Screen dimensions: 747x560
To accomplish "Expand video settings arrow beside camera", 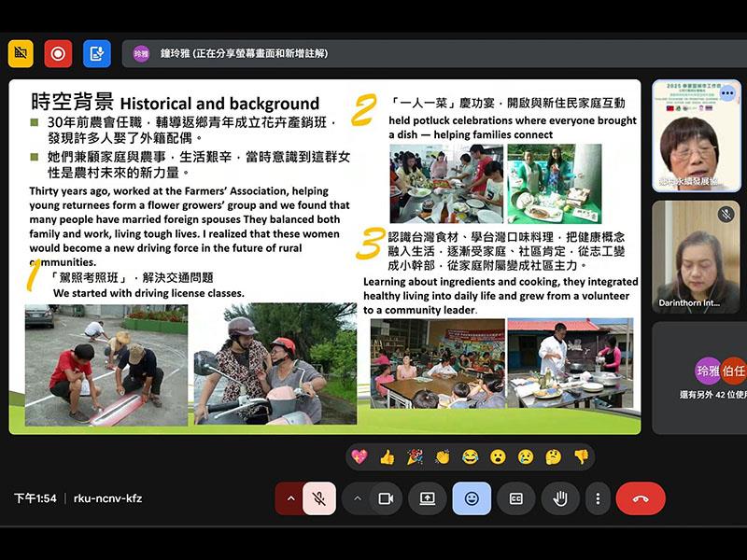I will coord(357,498).
